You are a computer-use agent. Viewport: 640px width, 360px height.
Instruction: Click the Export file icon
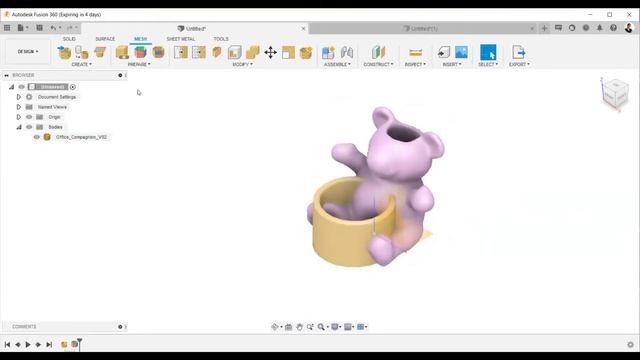518,52
